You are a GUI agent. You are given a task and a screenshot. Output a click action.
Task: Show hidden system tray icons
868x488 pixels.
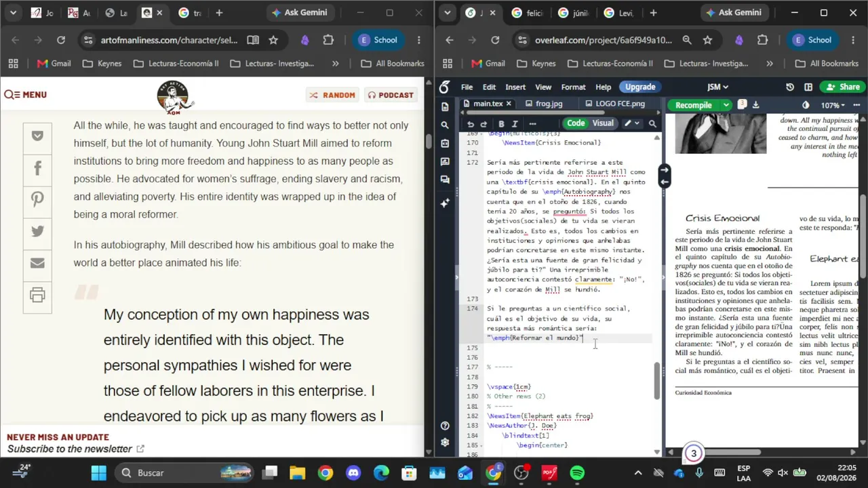pos(637,473)
